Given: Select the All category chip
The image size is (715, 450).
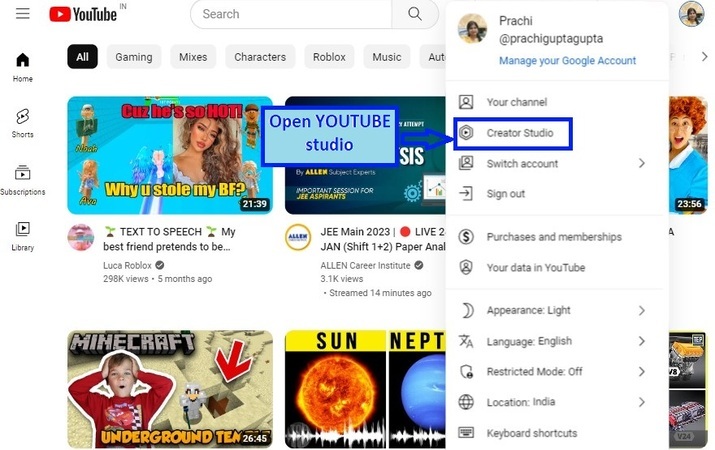Looking at the screenshot, I should coord(83,57).
